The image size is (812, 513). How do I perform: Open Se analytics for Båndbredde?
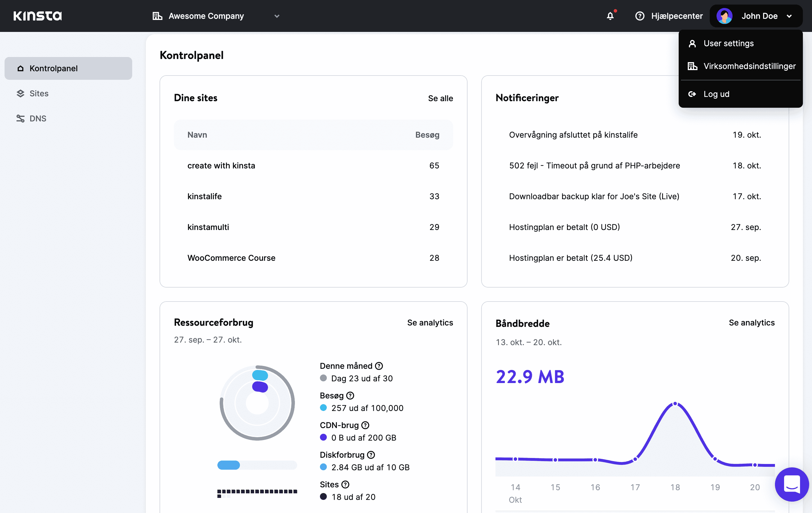(752, 322)
